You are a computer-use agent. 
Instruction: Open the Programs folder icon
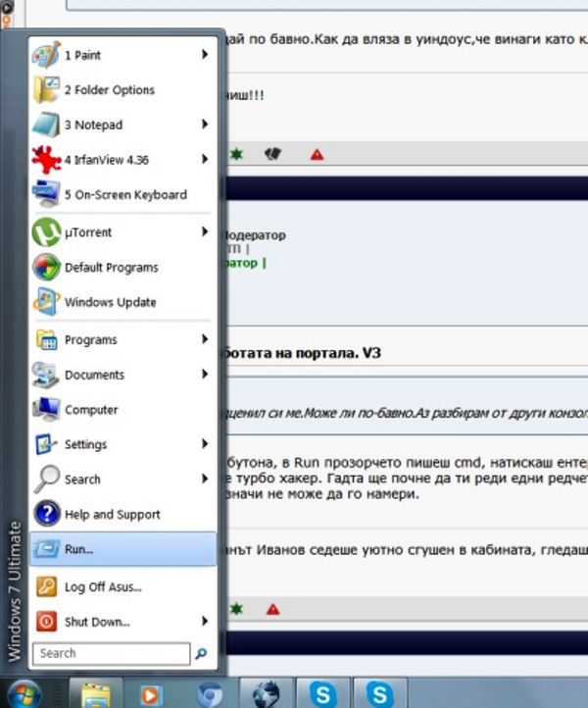tap(46, 339)
